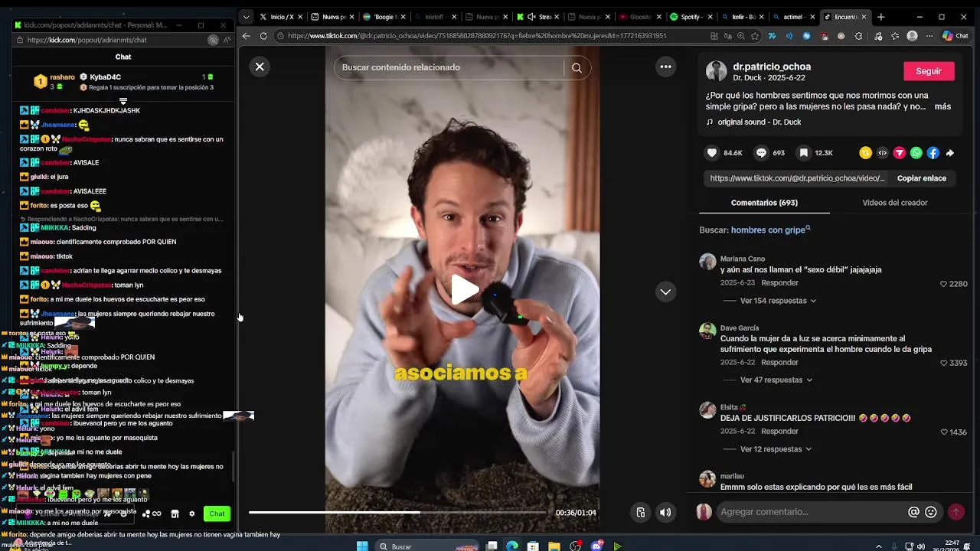Close the TikTok video viewer with X
The height and width of the screenshot is (551, 980).
coord(260,67)
